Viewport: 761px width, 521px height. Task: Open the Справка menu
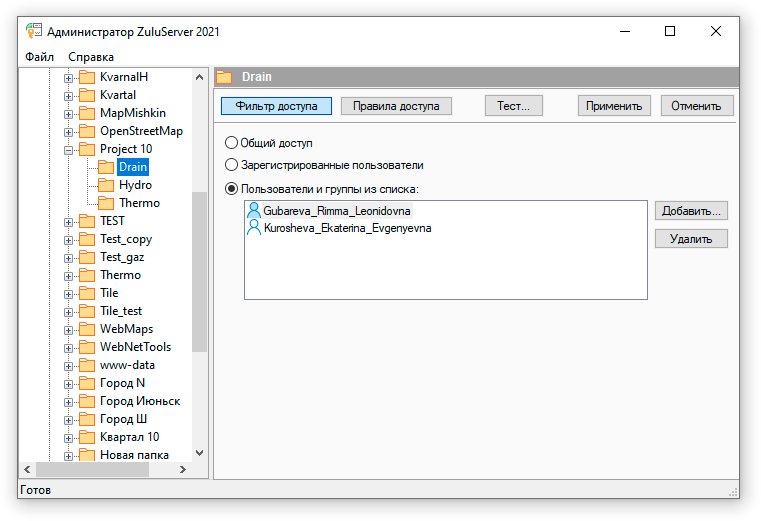pos(91,57)
